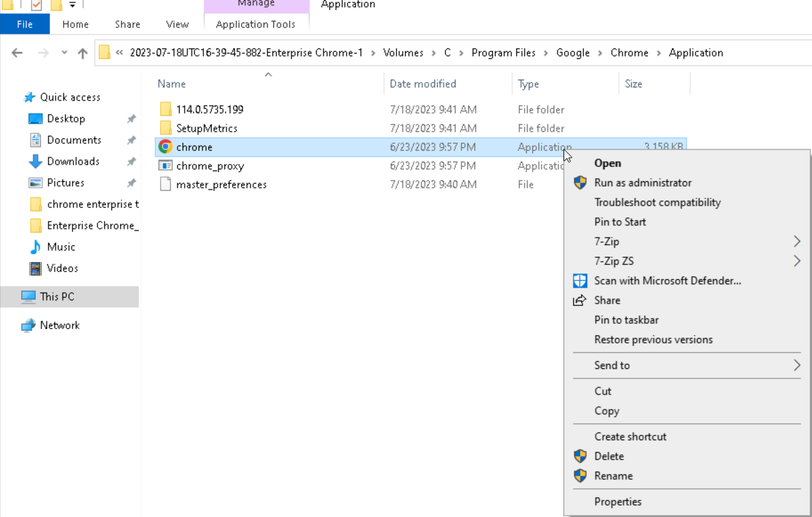Jump to Program Files in breadcrumb path
Viewport: 812px width, 517px height.
tap(503, 53)
